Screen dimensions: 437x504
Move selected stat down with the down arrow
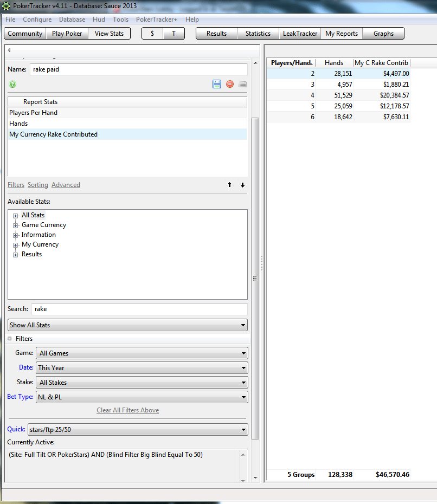[242, 185]
